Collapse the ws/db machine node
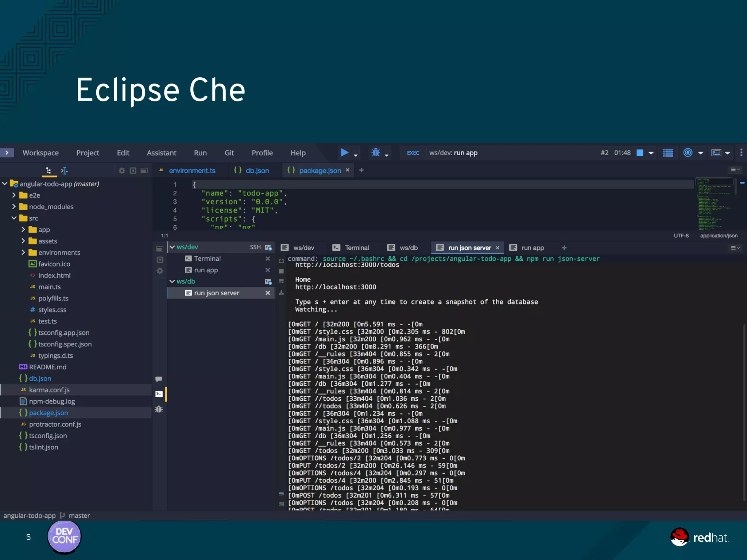This screenshot has width=747, height=560. click(x=172, y=281)
